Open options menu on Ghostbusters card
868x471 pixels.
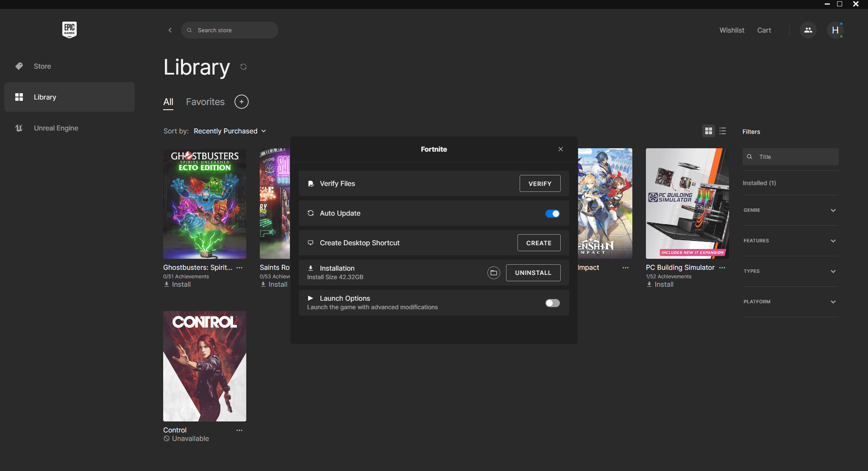(x=239, y=267)
